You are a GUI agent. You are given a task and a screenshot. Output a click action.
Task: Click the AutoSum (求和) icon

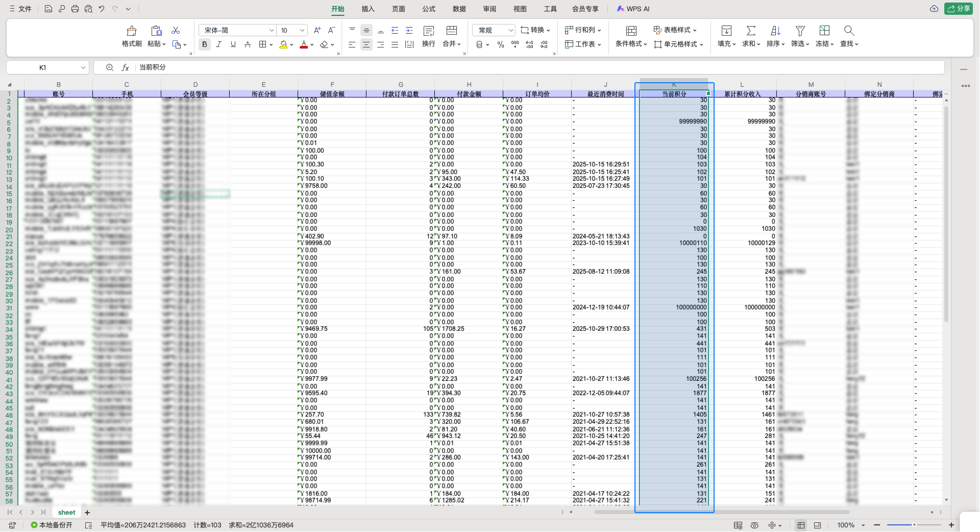[751, 31]
